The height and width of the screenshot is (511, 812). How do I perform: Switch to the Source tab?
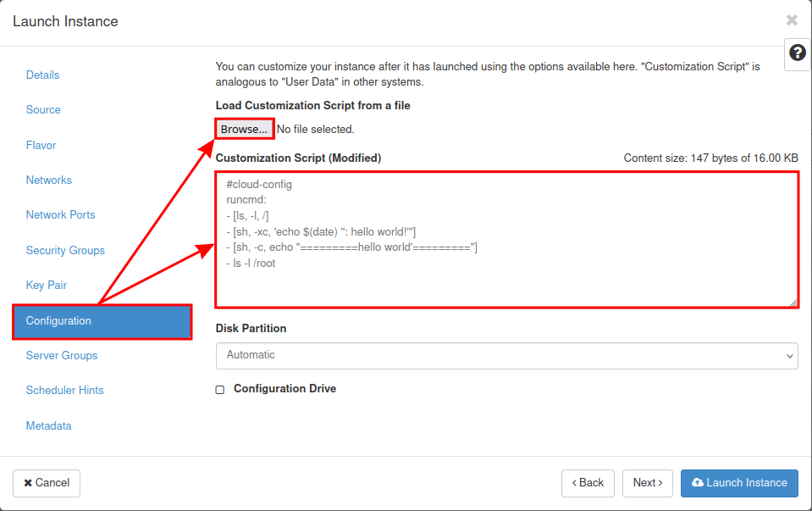click(x=43, y=110)
